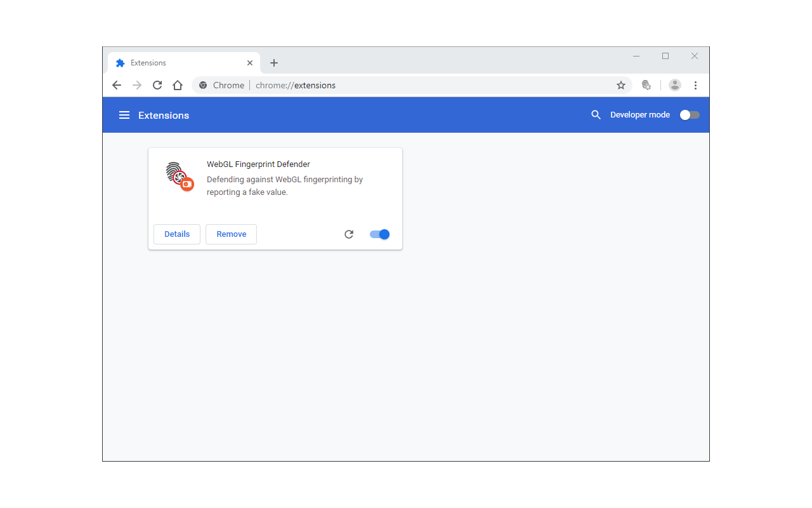Refresh the current page

(x=157, y=84)
